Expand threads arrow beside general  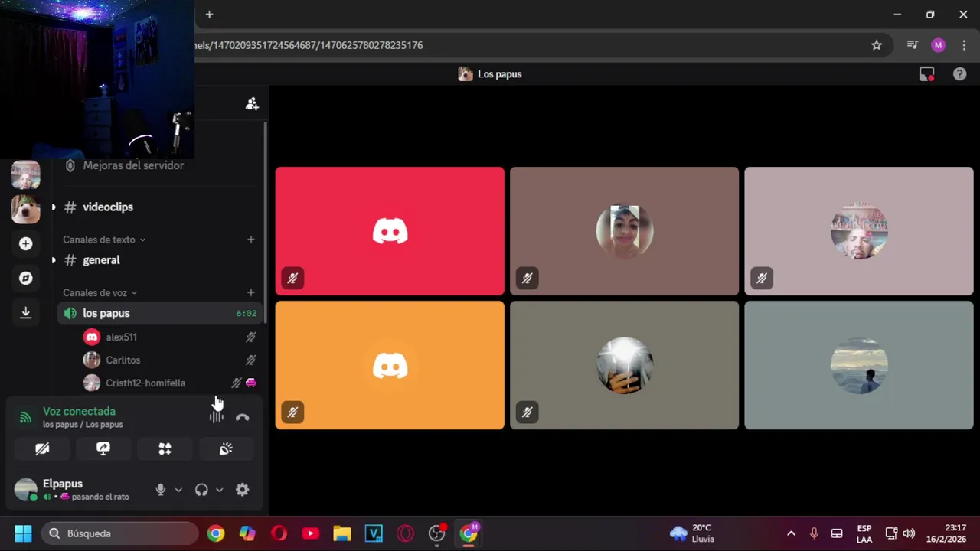click(x=54, y=260)
